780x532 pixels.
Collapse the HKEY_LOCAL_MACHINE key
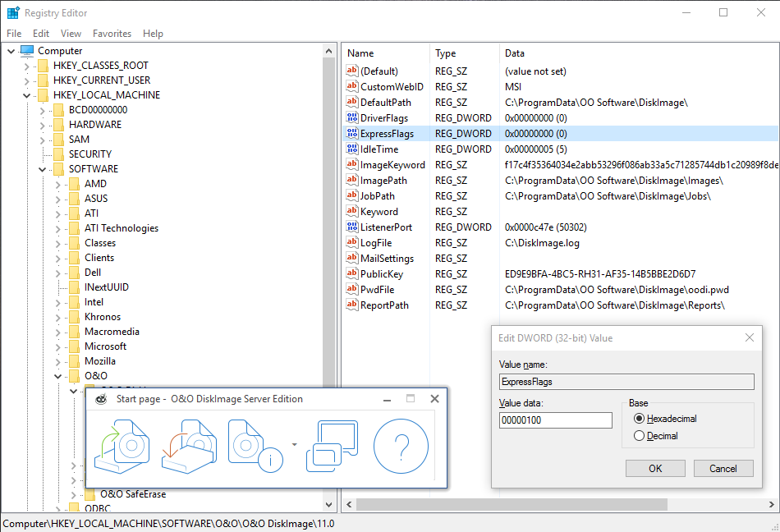click(x=27, y=95)
